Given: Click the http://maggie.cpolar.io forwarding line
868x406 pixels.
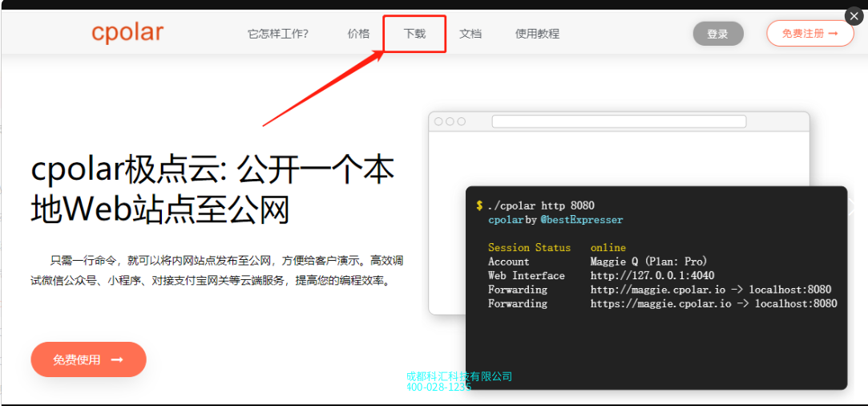Looking at the screenshot, I should click(660, 289).
